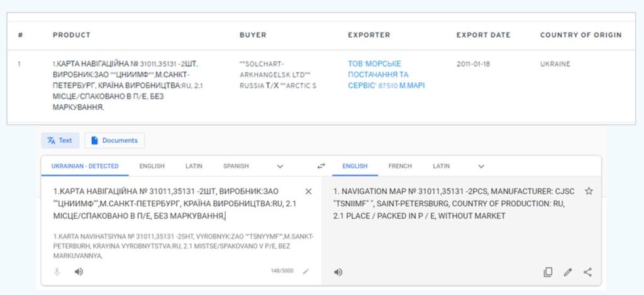This screenshot has width=644, height=295.
Task: Select English target language tab
Action: click(355, 166)
